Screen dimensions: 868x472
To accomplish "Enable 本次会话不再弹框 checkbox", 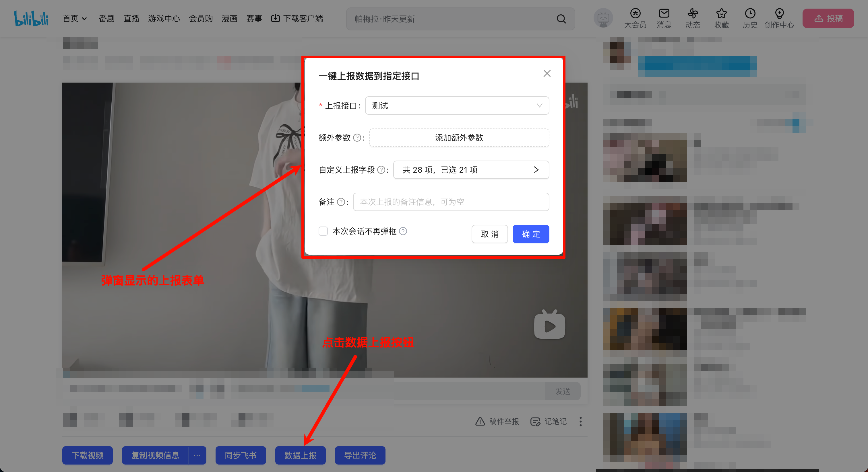I will pos(323,231).
